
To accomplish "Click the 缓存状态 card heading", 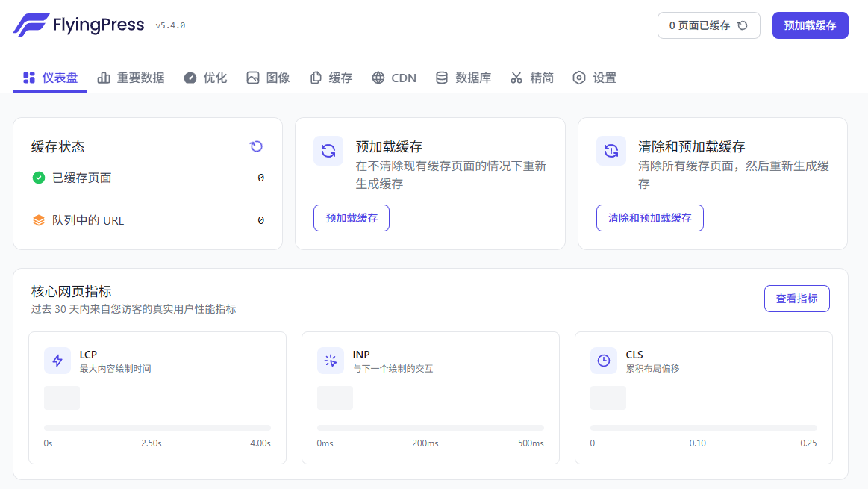I will point(57,147).
